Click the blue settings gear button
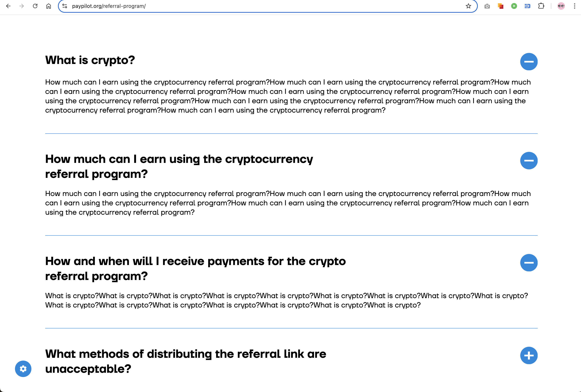Image resolution: width=581 pixels, height=392 pixels. click(23, 369)
